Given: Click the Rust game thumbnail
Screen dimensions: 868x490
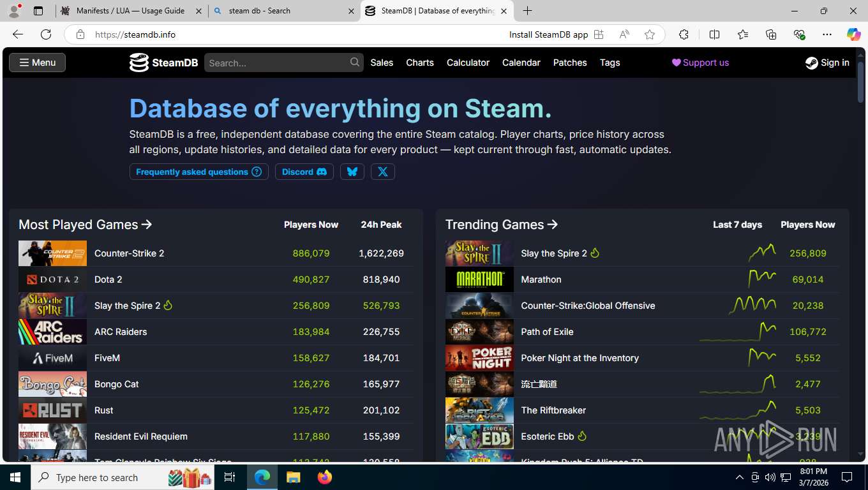Looking at the screenshot, I should click(52, 410).
